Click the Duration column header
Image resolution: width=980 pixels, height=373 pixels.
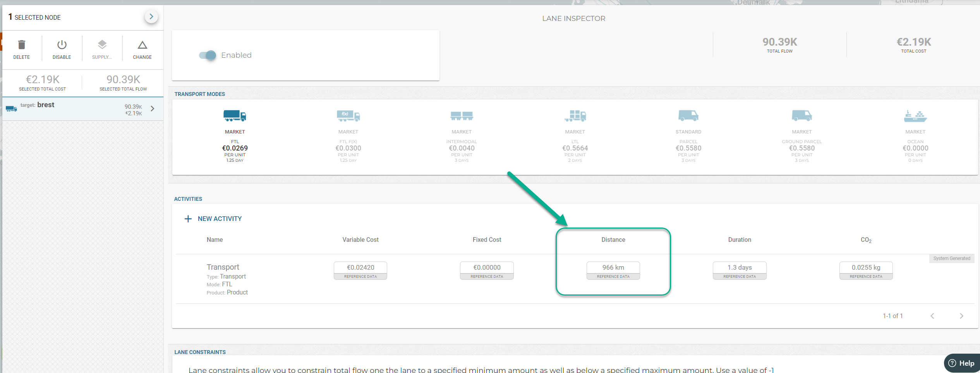740,240
